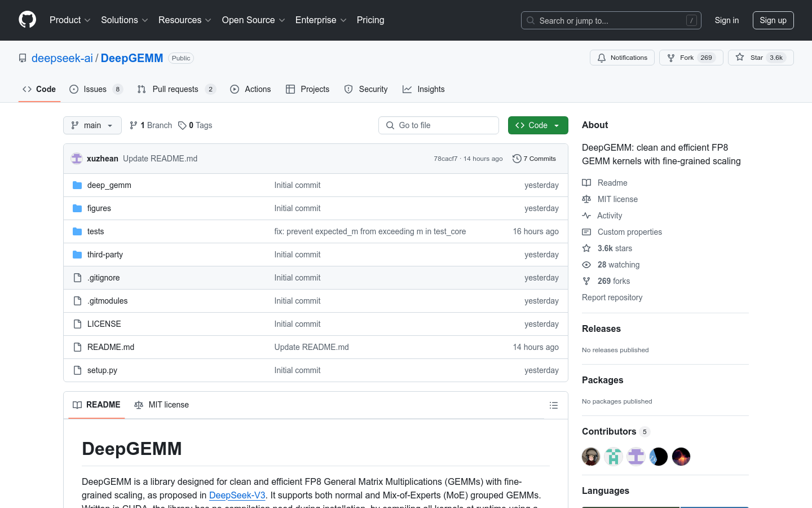Open the figures folder

click(x=99, y=208)
